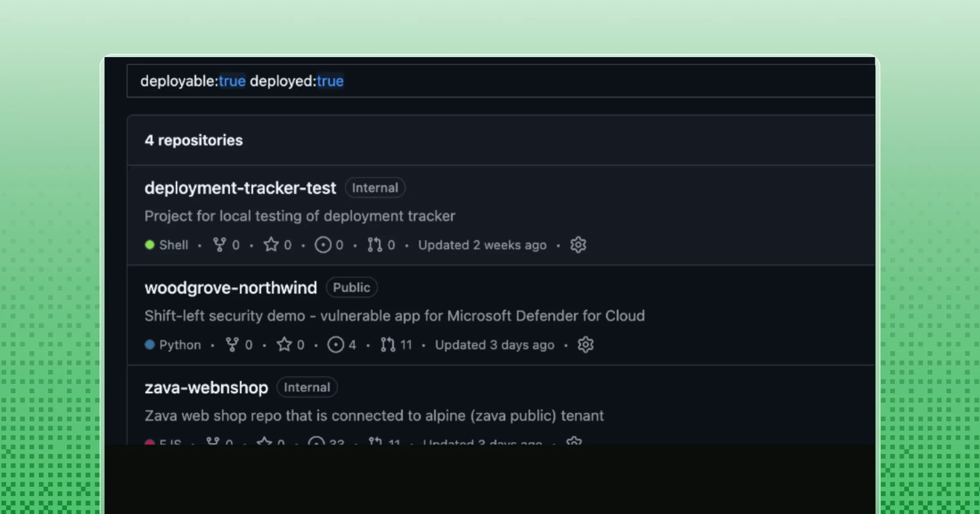
Task: Click the pull requests icon showing 11 on woodgrove-northwind
Action: [388, 345]
